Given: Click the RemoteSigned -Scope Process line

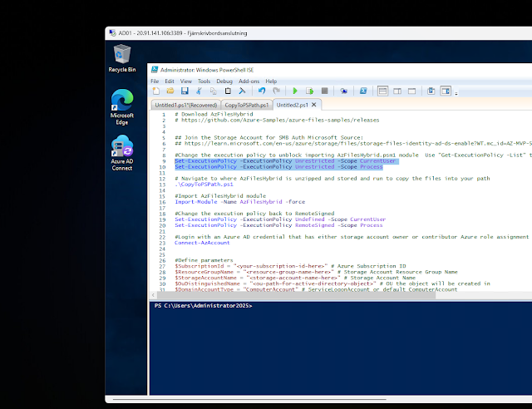Looking at the screenshot, I should point(278,225).
